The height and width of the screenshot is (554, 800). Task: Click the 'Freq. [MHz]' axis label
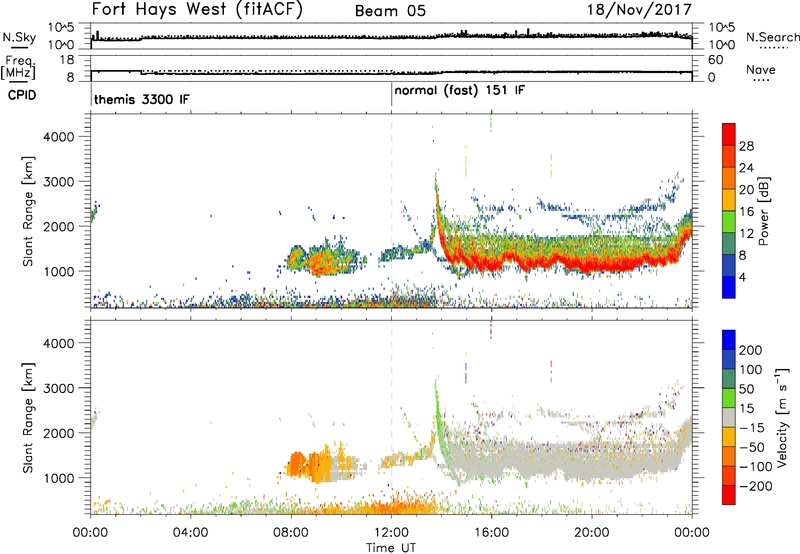coord(19,68)
